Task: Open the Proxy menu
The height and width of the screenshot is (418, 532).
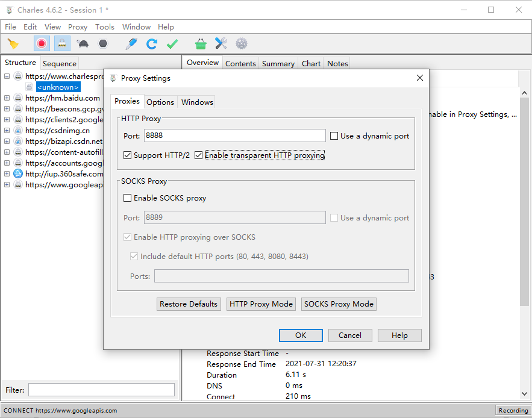Action: (78, 27)
